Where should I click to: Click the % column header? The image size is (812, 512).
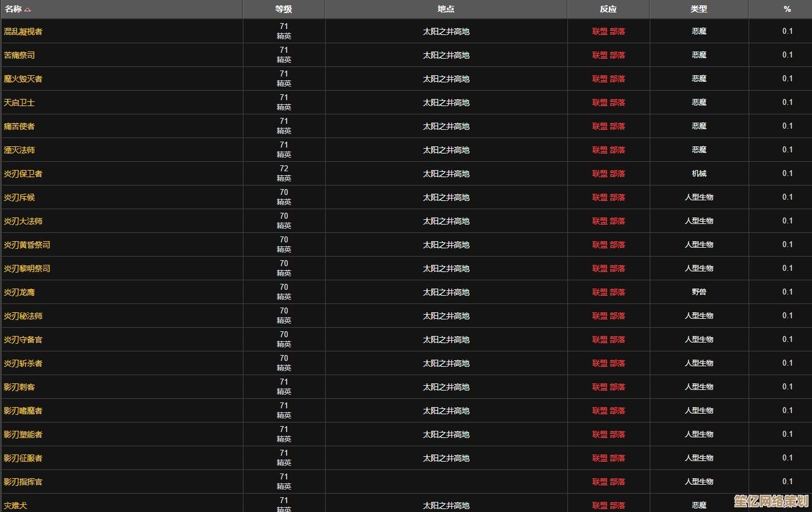click(x=787, y=9)
